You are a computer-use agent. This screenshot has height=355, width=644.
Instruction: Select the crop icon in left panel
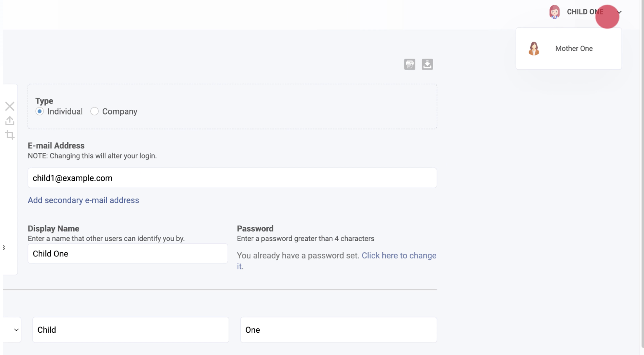(x=10, y=135)
